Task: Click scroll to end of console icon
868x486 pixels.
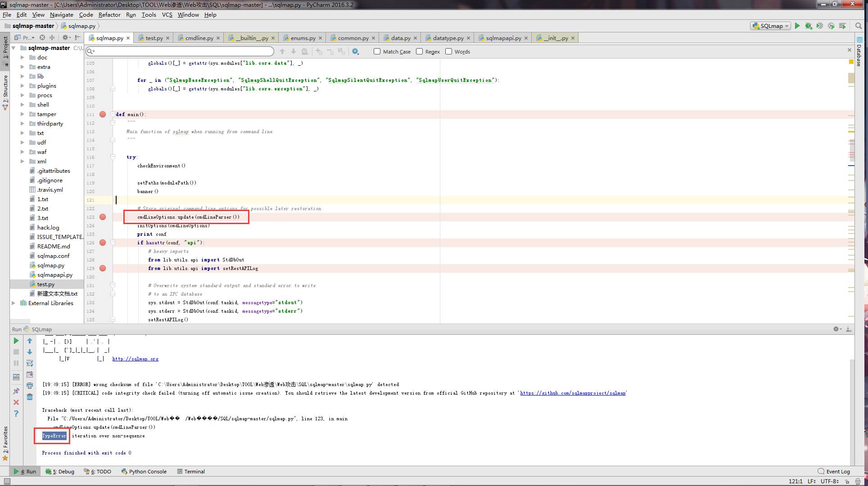Action: coord(30,374)
